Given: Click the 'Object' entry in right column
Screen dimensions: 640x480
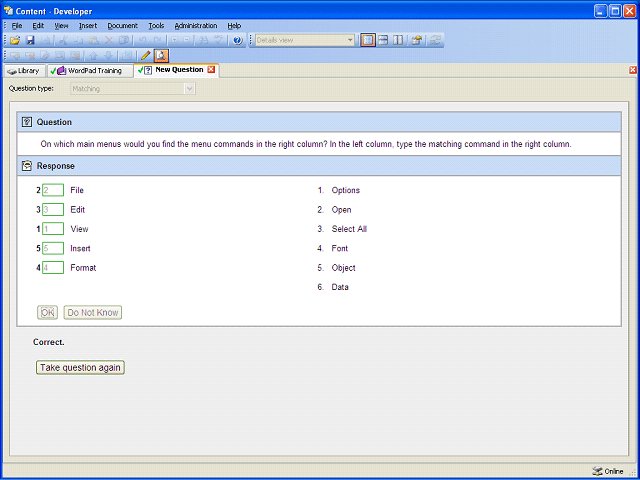Looking at the screenshot, I should click(x=343, y=268).
